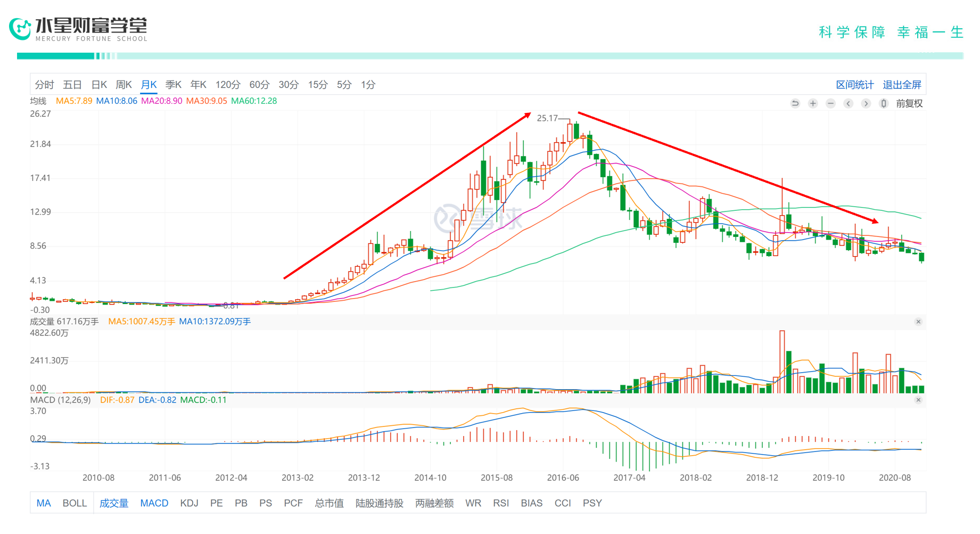Close the volume (成交量) indicator panel
Viewport: 980px width, 534px height.
tap(918, 322)
